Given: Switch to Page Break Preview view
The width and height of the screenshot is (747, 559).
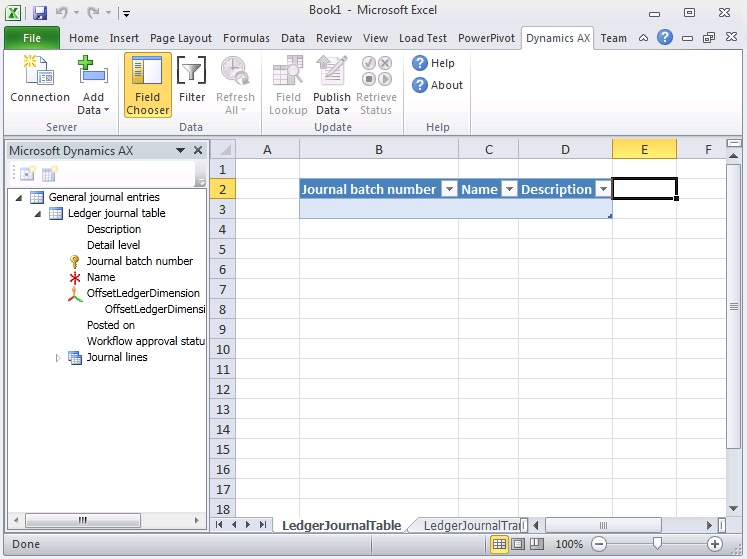Looking at the screenshot, I should pos(537,544).
